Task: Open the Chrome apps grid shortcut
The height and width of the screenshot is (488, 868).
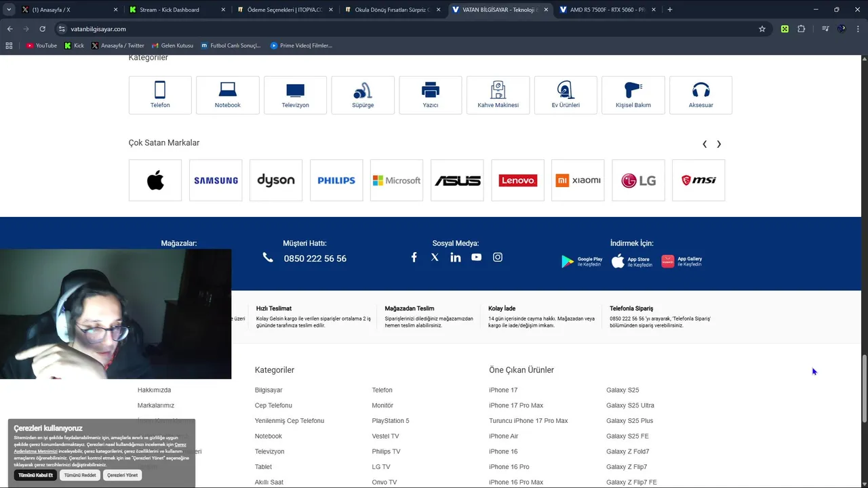Action: [9, 45]
